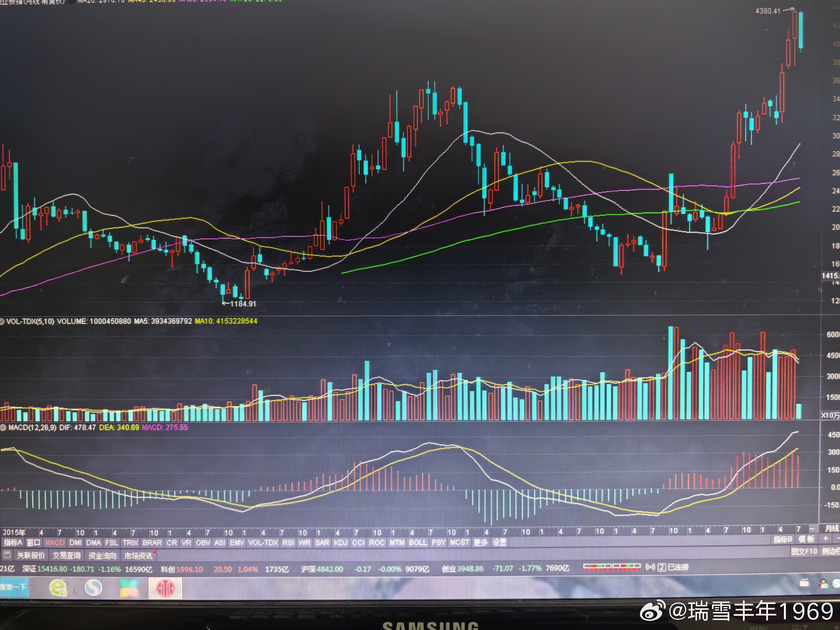Image resolution: width=840 pixels, height=630 pixels.
Task: Click the DEA value 340.69 label
Action: 119,427
